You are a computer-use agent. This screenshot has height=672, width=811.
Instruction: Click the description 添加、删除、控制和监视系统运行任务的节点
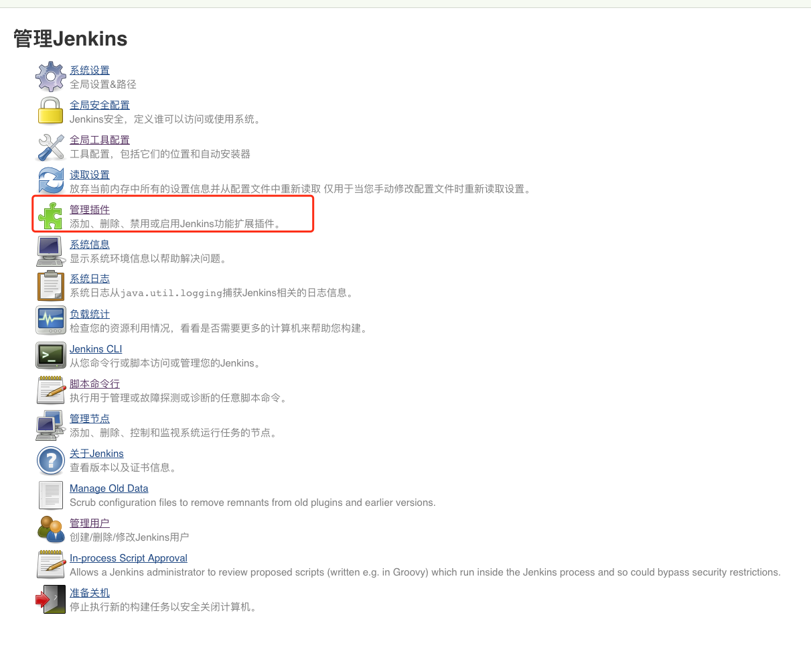[175, 433]
